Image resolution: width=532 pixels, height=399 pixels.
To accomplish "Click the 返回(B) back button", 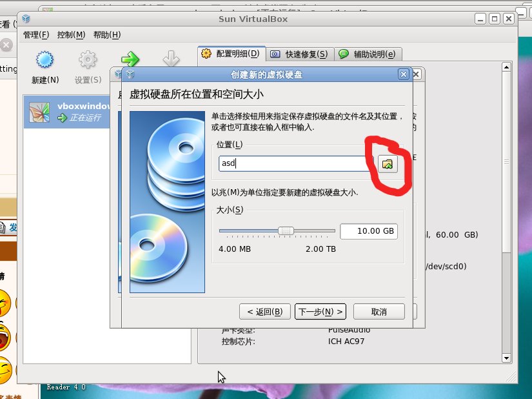I will (x=264, y=311).
